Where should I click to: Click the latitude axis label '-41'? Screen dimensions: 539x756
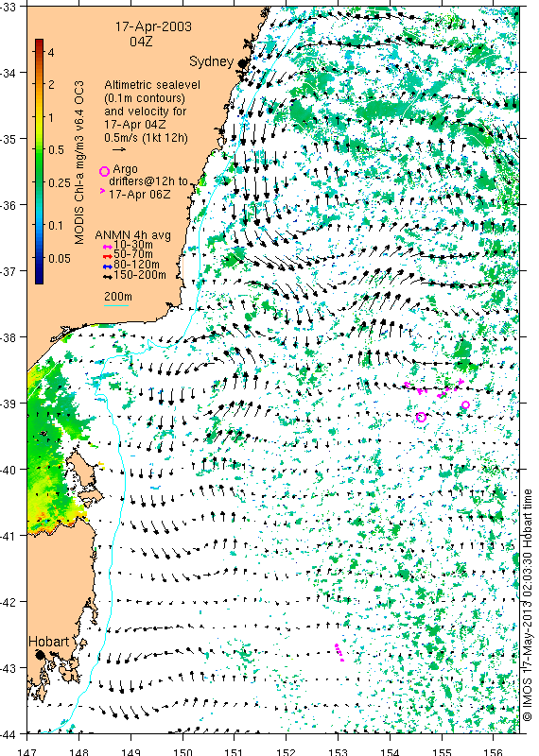pyautogui.click(x=9, y=536)
